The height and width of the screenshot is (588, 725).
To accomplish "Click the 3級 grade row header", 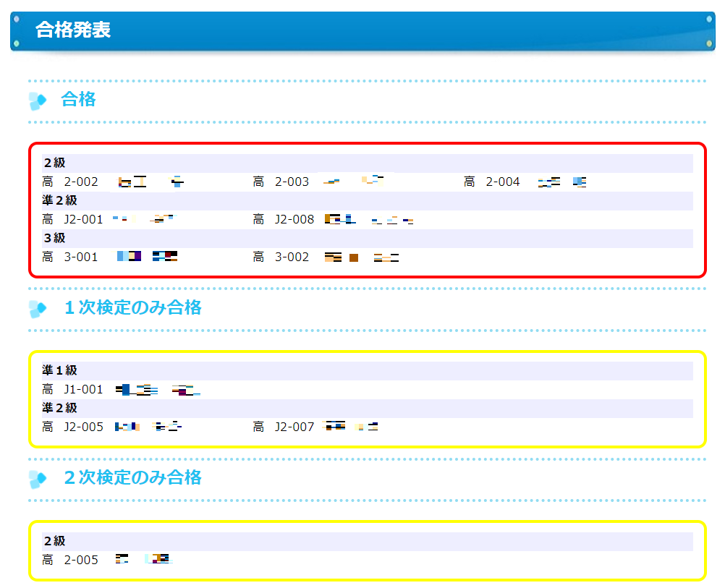I will point(54,239).
